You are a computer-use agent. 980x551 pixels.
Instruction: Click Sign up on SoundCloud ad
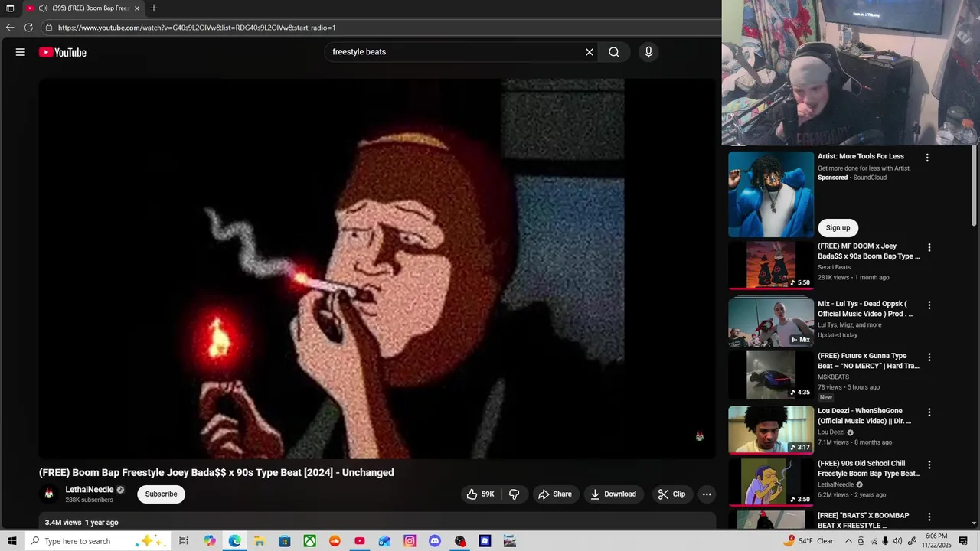[838, 227]
